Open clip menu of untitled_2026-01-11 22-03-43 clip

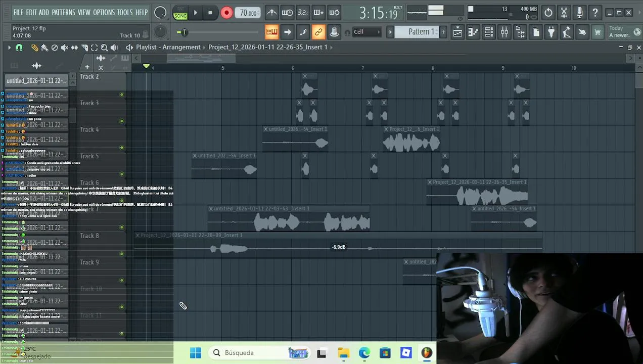pyautogui.click(x=211, y=209)
